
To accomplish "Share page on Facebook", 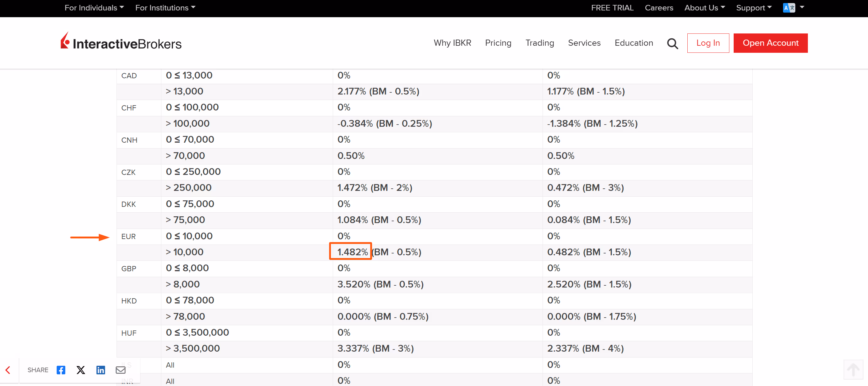I will point(61,370).
